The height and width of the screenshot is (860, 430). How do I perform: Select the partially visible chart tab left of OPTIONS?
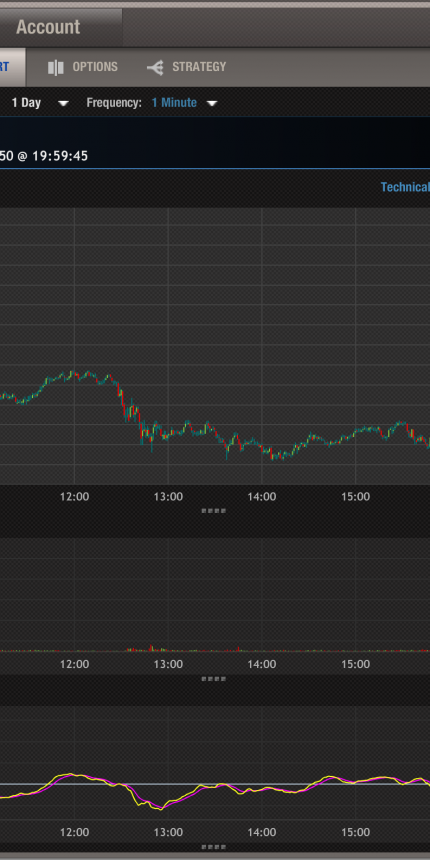12,67
